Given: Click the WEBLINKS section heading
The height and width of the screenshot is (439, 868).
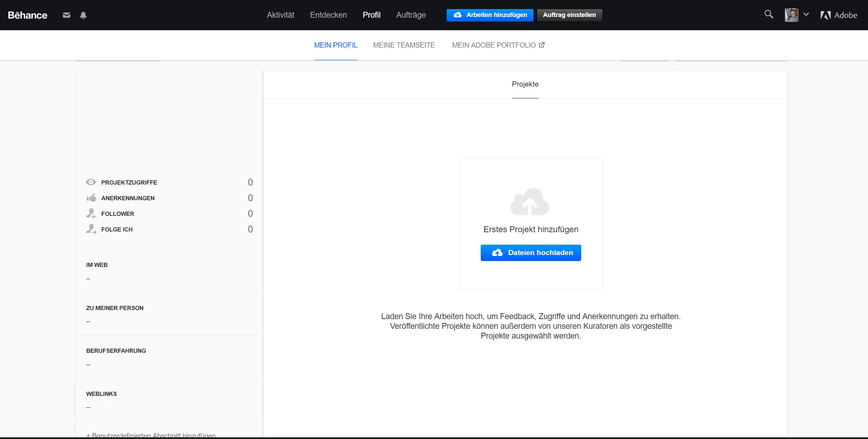Looking at the screenshot, I should point(101,394).
